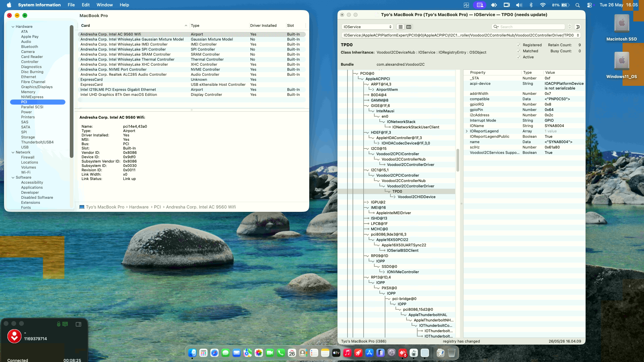This screenshot has width=644, height=362.
Task: Launch Apple Music from the Dock
Action: [x=347, y=353]
